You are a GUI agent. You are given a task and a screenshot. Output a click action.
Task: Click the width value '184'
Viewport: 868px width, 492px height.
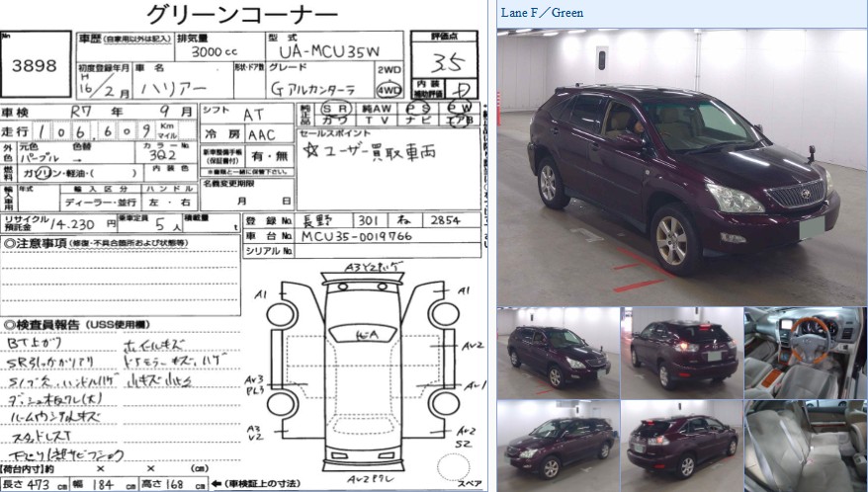tap(103, 485)
